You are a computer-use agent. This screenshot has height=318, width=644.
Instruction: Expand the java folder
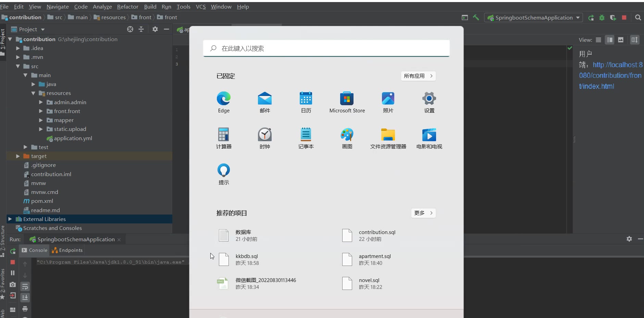33,84
